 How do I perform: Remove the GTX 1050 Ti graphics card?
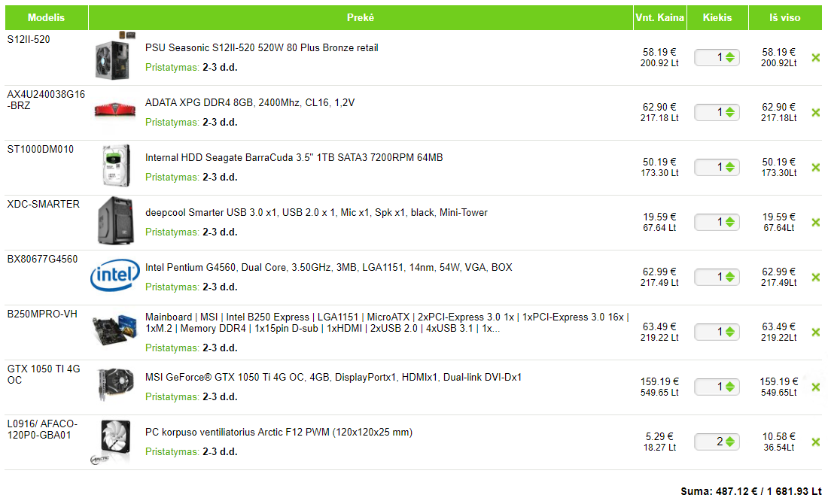pyautogui.click(x=815, y=387)
